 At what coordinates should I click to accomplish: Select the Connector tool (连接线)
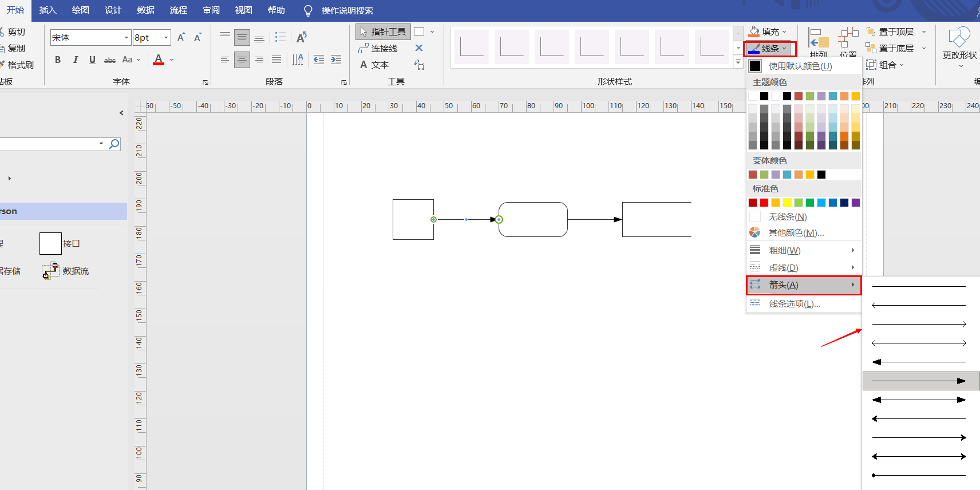[x=378, y=49]
